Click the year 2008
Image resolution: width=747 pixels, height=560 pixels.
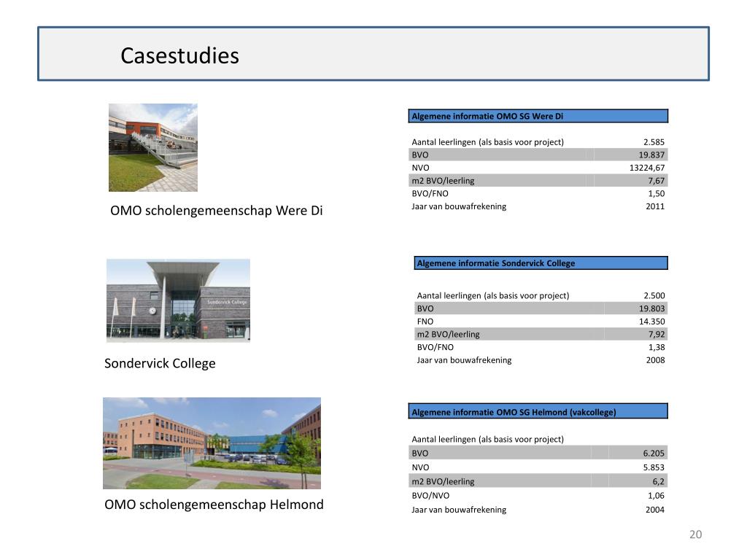pos(656,360)
